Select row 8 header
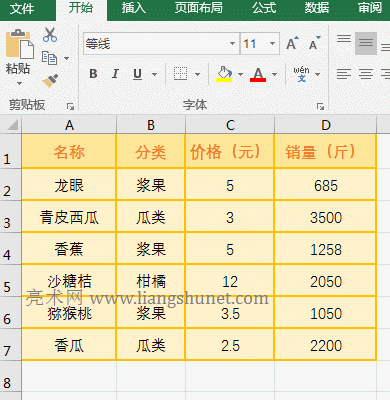This screenshot has width=390, height=400. (11, 377)
